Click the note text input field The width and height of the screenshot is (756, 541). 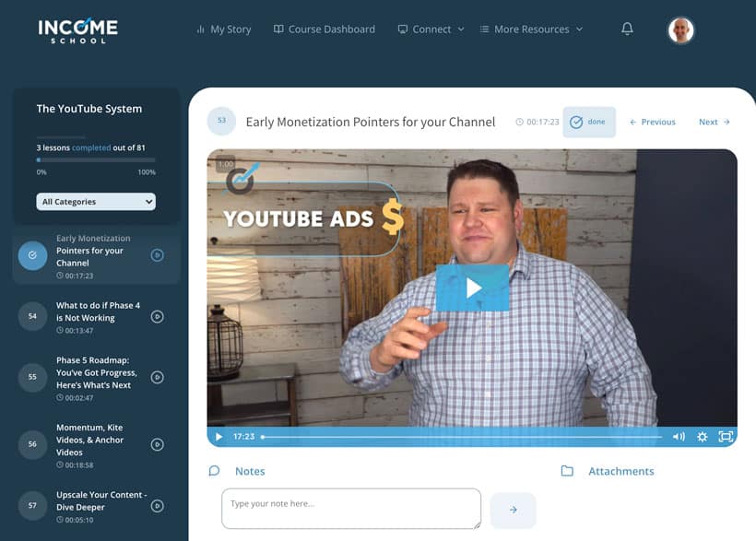coord(351,509)
